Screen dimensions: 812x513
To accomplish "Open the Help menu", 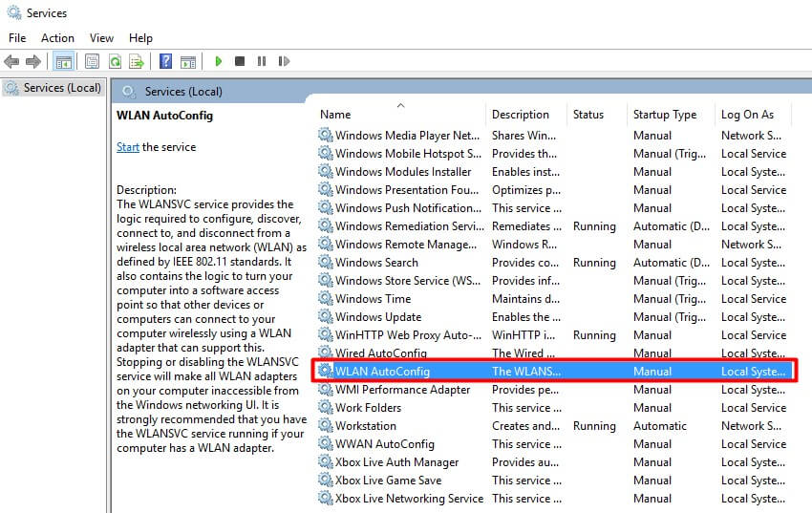I will [140, 38].
